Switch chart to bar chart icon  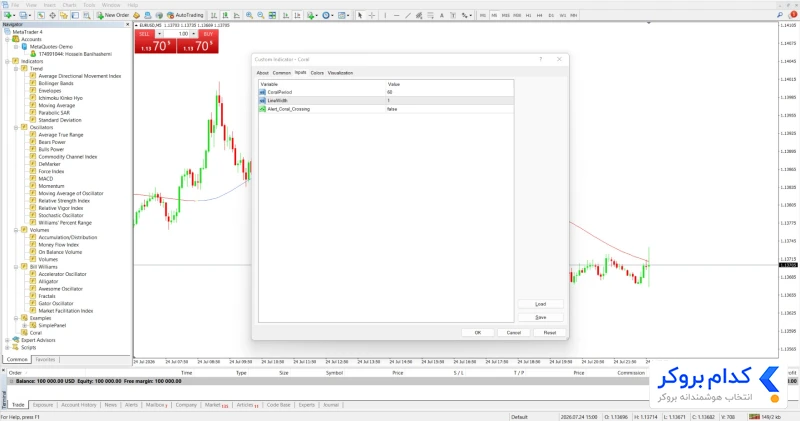coord(214,15)
